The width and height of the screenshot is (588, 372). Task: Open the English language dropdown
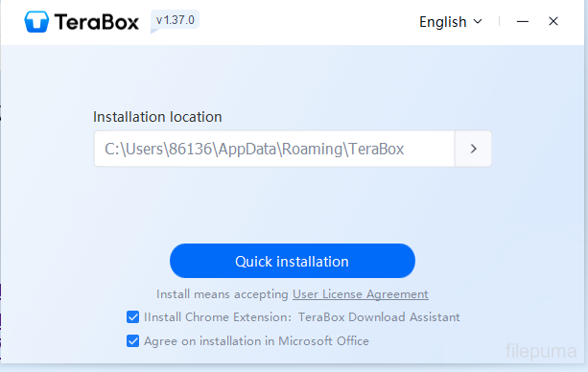point(451,22)
